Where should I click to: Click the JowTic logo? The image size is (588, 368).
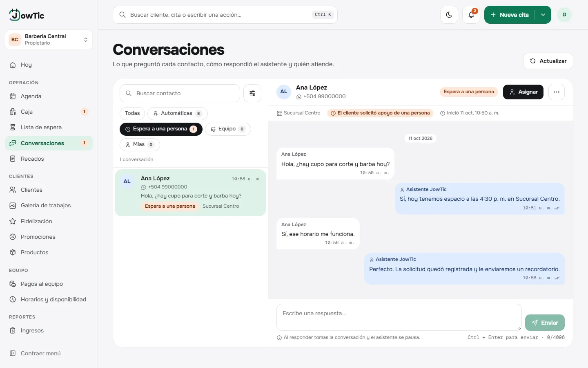(27, 15)
